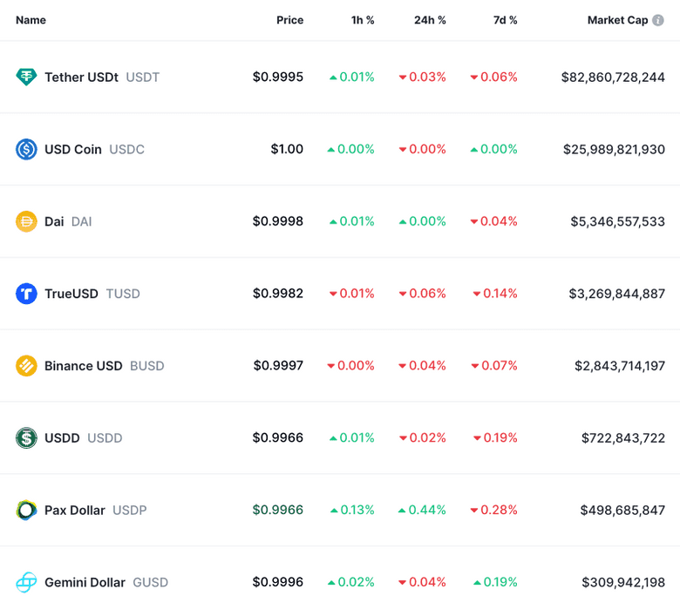Sort by 24h % column header
The width and height of the screenshot is (680, 616).
tap(430, 20)
